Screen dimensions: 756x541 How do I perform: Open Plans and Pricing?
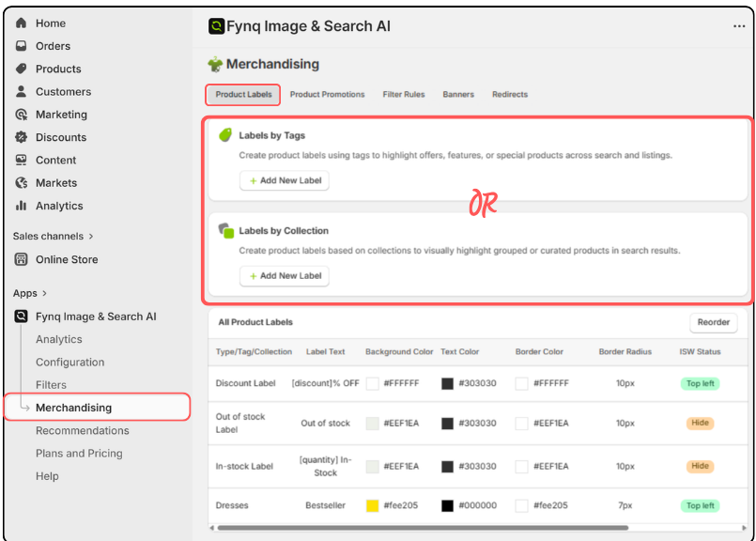(79, 454)
